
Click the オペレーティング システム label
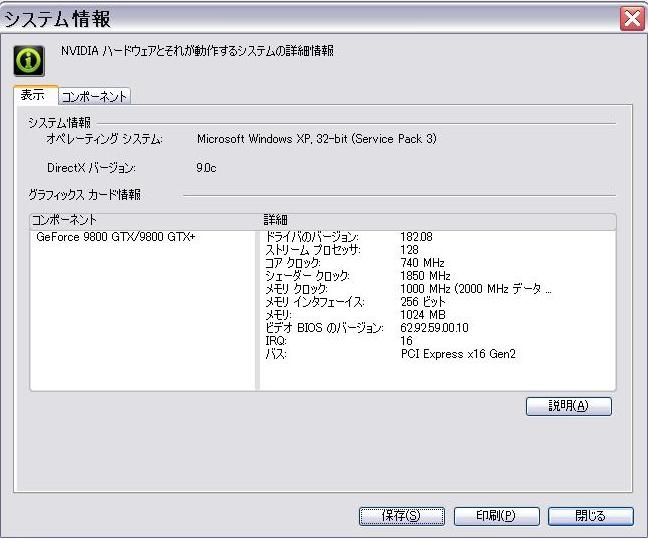[105, 139]
